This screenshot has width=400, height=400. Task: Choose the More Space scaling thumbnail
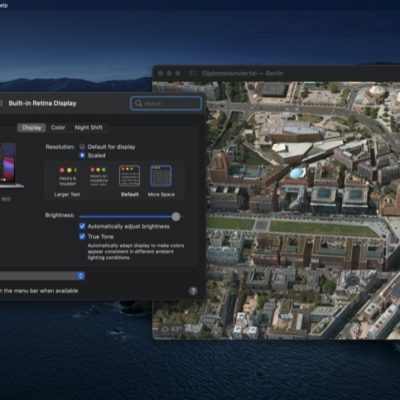pos(161,176)
